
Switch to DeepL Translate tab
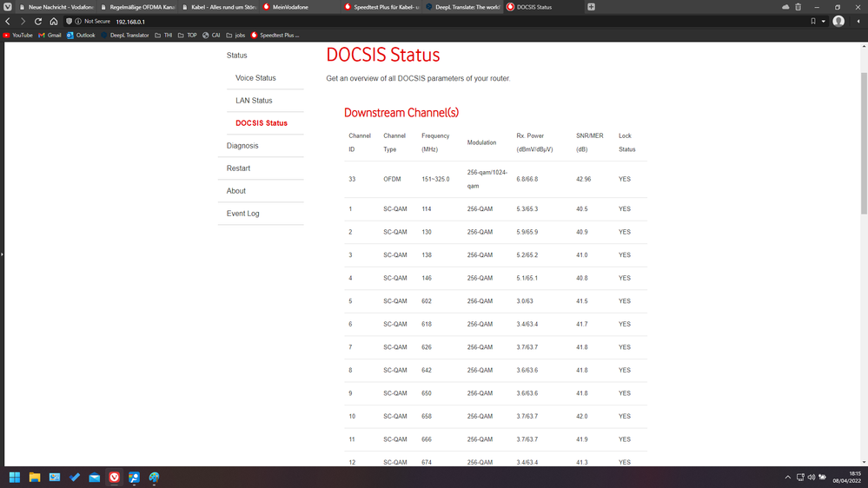[463, 7]
